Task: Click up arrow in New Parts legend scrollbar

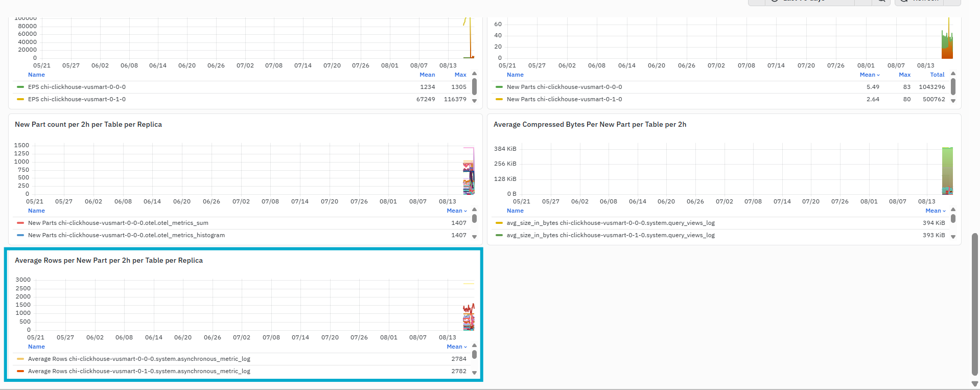Action: (x=953, y=74)
